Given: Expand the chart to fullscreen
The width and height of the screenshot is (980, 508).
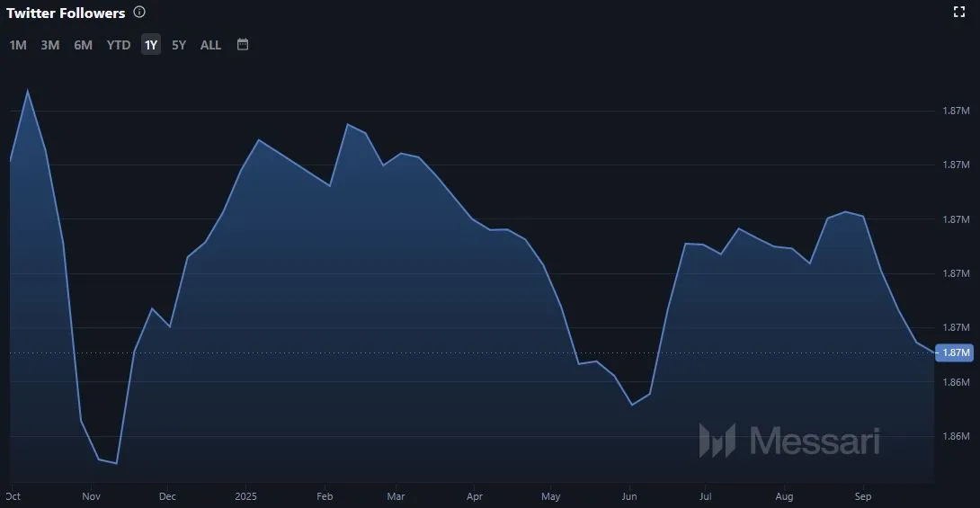Looking at the screenshot, I should [958, 12].
